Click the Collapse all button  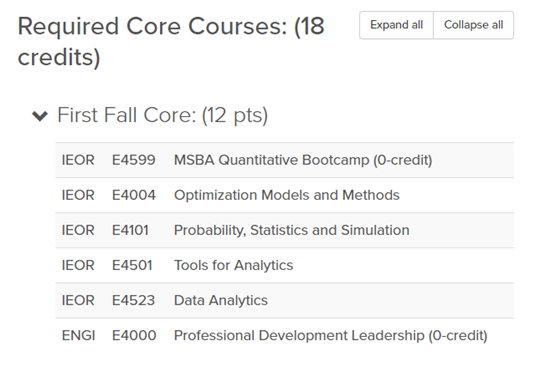tap(474, 25)
